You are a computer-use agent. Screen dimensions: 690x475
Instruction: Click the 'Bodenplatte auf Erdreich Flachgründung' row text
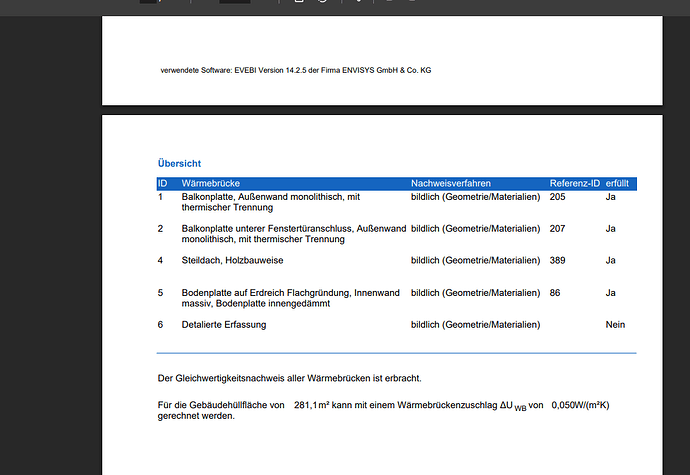pyautogui.click(x=290, y=298)
